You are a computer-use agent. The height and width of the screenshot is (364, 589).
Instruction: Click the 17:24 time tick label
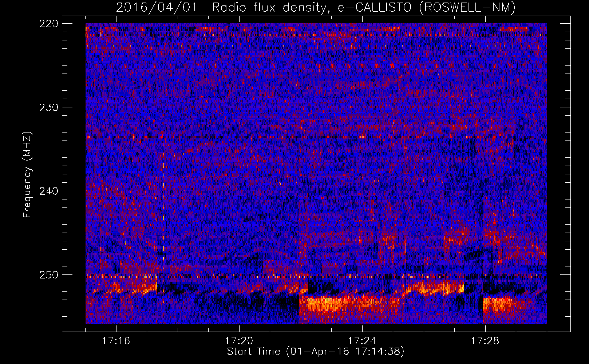(x=362, y=341)
